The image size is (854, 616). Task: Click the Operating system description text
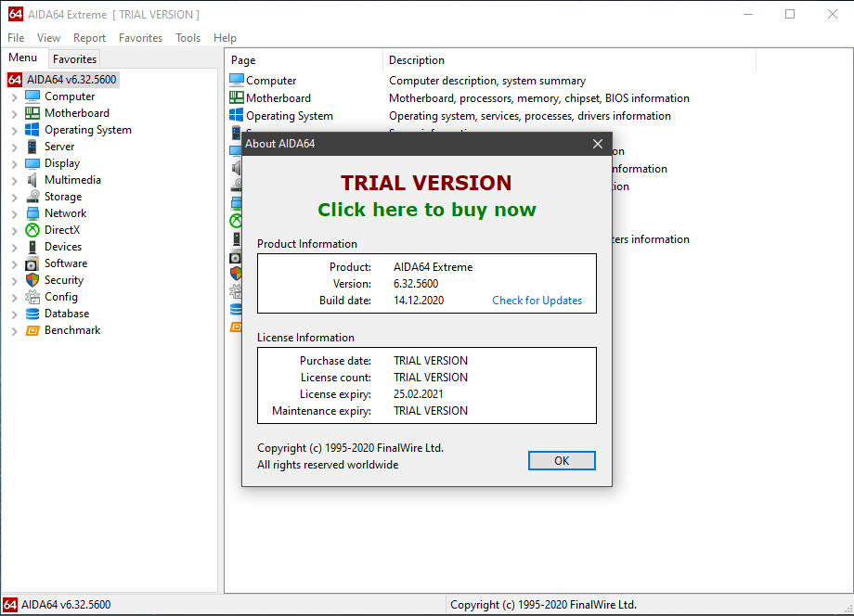(x=530, y=116)
